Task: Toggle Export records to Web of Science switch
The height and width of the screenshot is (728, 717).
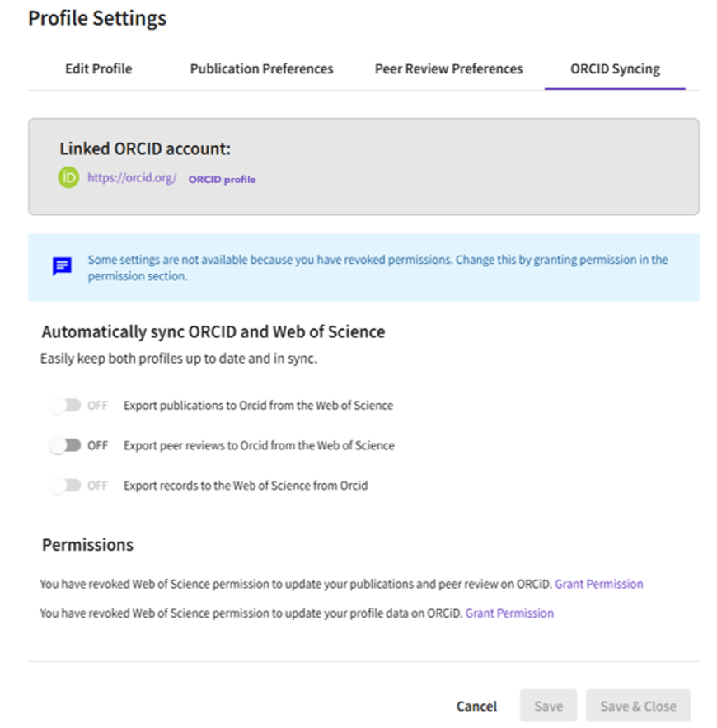Action: pos(65,486)
